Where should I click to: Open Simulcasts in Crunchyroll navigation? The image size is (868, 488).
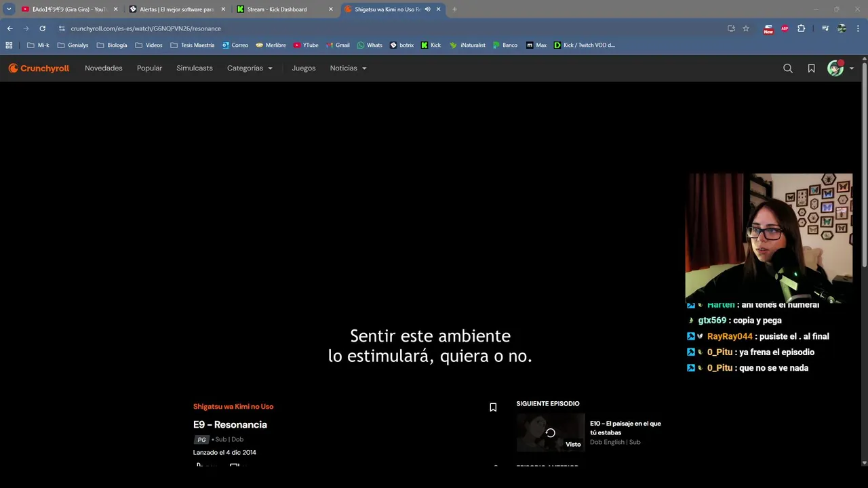[x=195, y=68]
